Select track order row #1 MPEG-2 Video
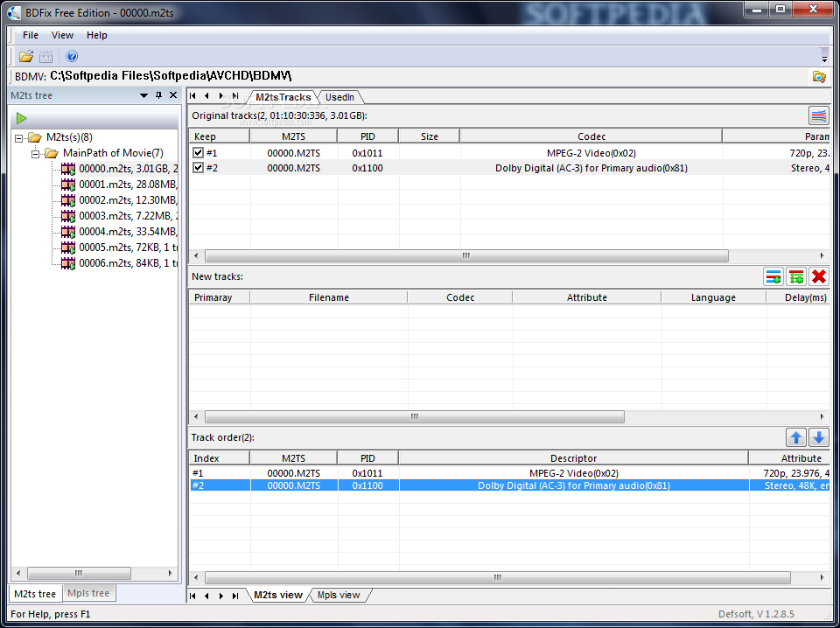The height and width of the screenshot is (628, 840). click(509, 473)
